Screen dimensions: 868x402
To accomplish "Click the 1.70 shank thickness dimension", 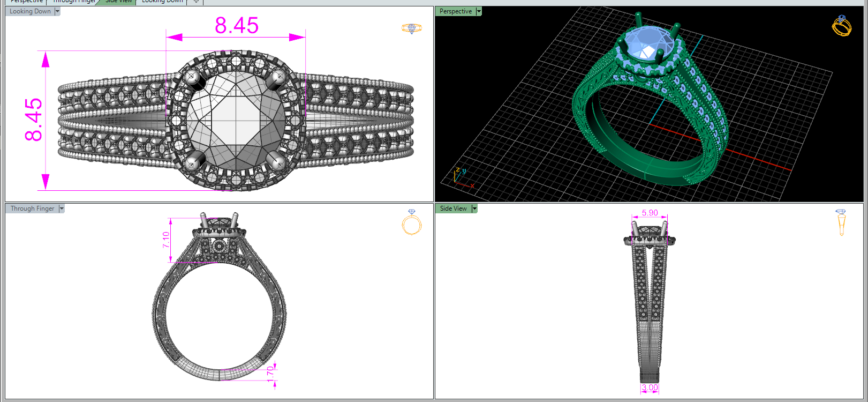I will pyautogui.click(x=270, y=374).
